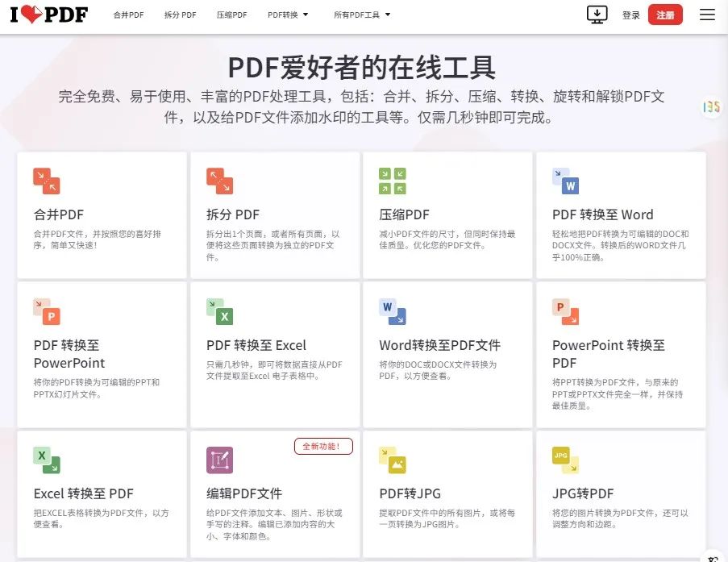The height and width of the screenshot is (562, 728).
Task: Open PDF转JPG card title
Action: click(410, 493)
